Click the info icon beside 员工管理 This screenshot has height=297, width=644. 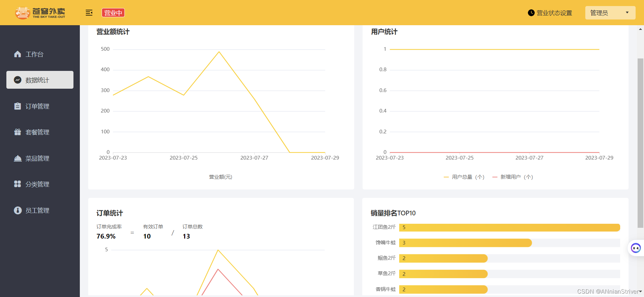[x=18, y=210]
